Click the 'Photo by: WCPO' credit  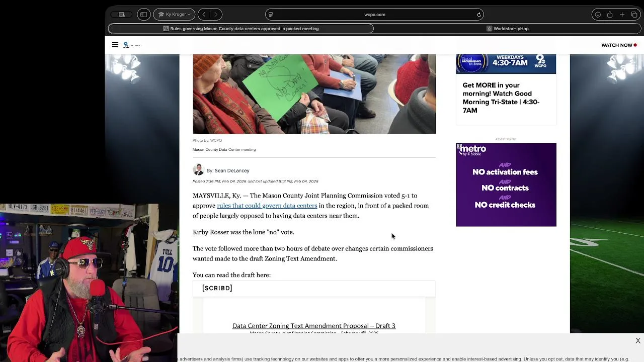[x=207, y=140]
